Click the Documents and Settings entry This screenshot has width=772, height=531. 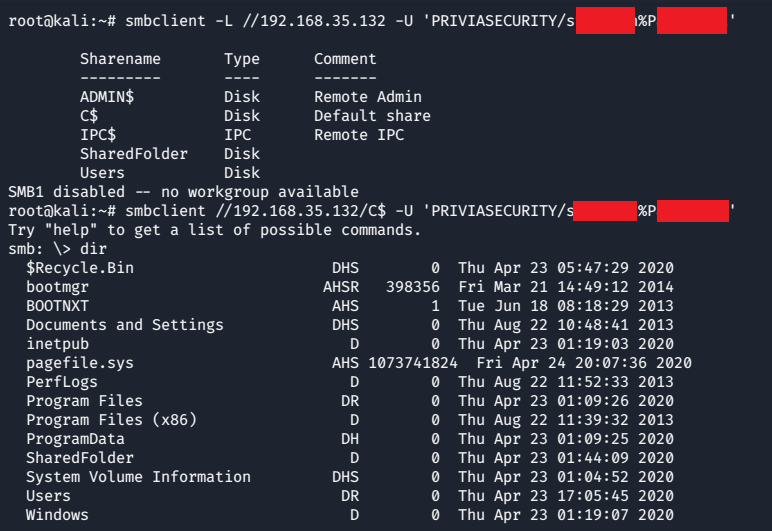[124, 325]
